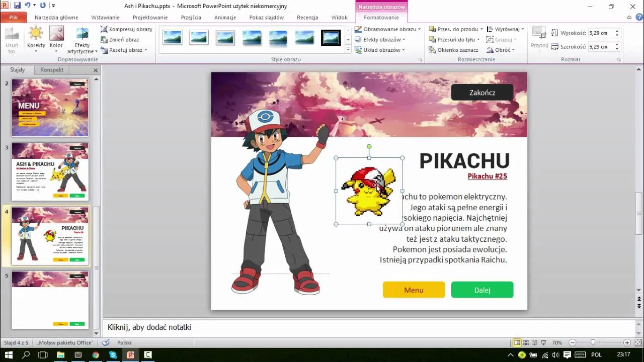The height and width of the screenshot is (362, 644).
Task: Switch to the Konspekt outline tab
Action: pyautogui.click(x=52, y=70)
